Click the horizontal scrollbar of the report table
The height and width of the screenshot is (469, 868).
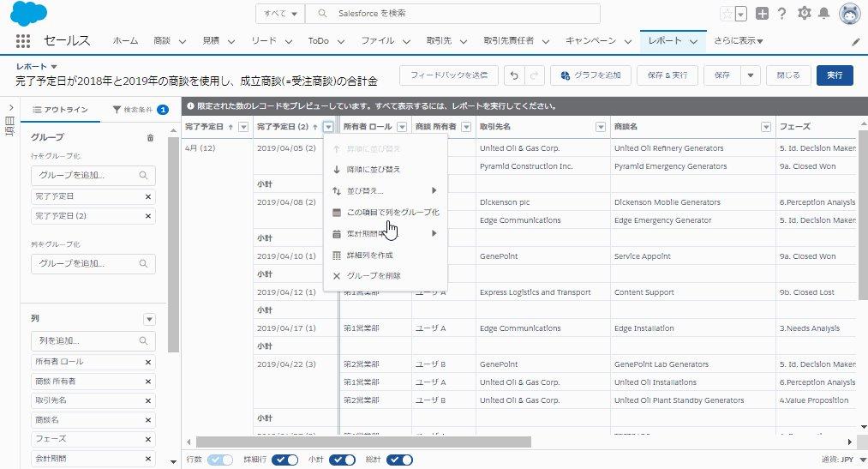363,442
